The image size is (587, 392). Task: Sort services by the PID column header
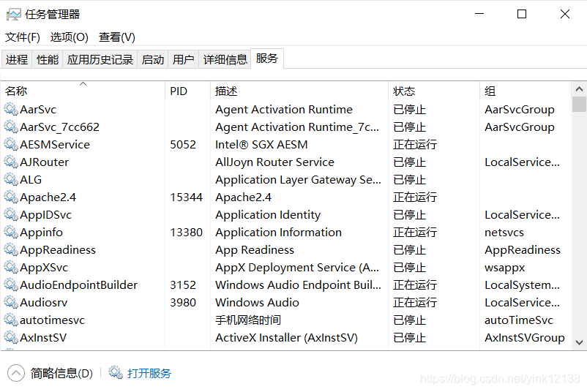tap(187, 91)
